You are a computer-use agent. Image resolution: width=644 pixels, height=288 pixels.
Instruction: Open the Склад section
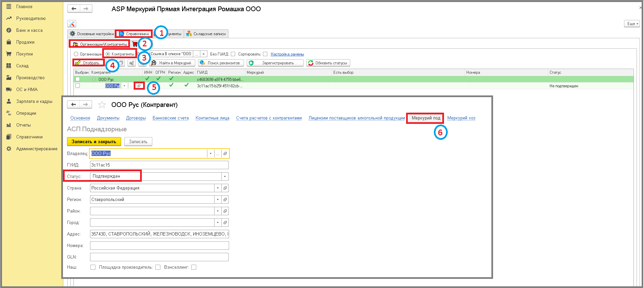point(22,66)
